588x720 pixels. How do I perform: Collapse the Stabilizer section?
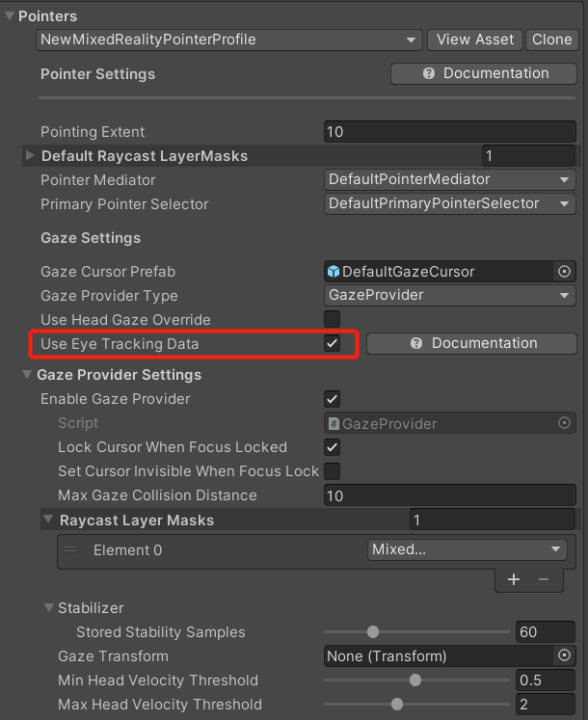pos(48,608)
